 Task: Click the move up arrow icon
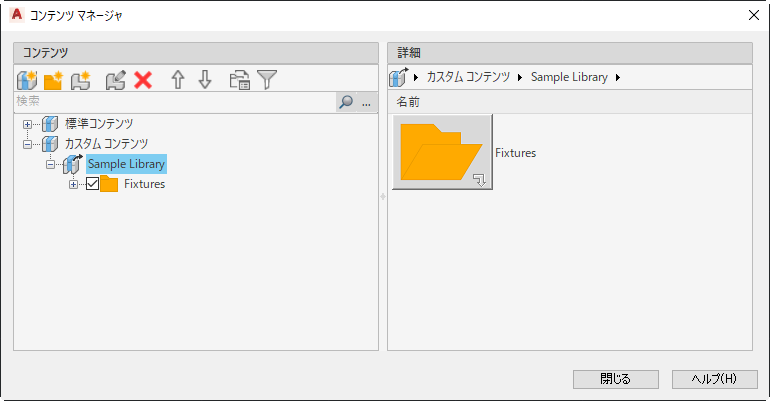[x=178, y=80]
